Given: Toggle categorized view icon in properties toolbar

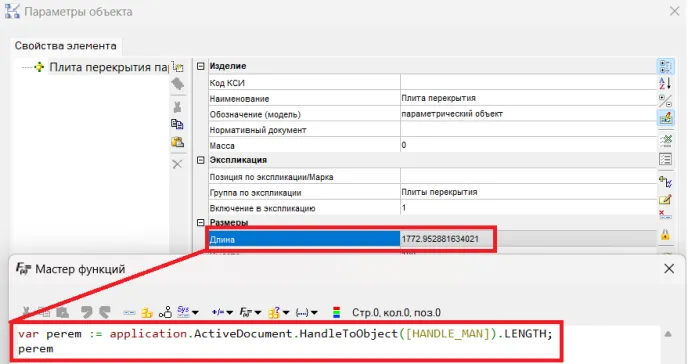Looking at the screenshot, I should click(665, 67).
